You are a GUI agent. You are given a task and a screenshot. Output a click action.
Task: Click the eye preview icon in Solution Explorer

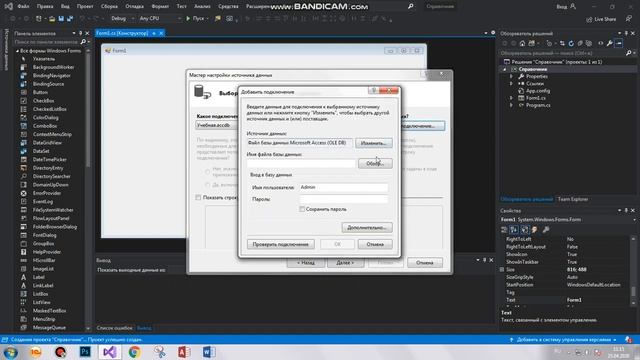tap(600, 43)
